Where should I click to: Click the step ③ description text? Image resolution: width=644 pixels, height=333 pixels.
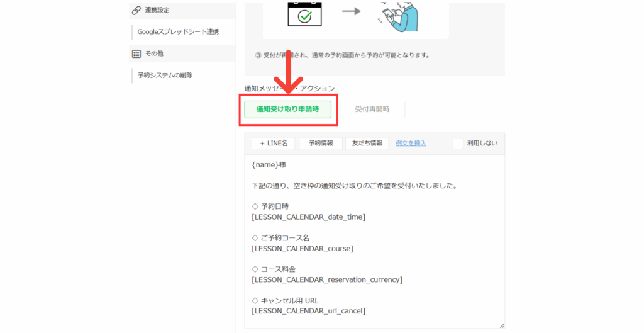click(343, 55)
